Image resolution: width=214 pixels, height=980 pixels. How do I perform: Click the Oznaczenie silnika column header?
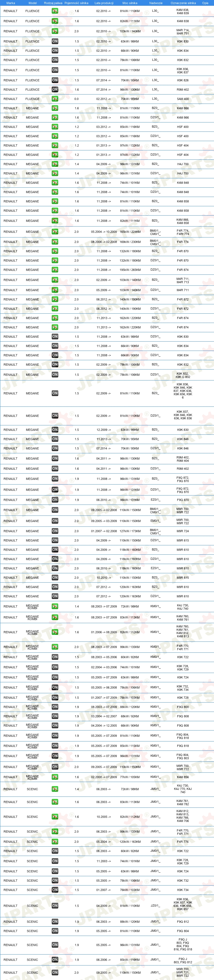(183, 3)
